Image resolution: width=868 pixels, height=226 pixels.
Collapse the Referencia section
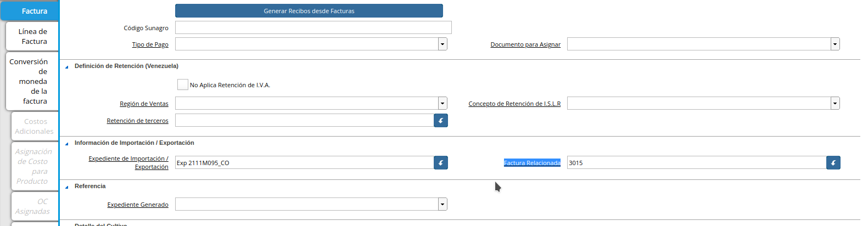(67, 187)
